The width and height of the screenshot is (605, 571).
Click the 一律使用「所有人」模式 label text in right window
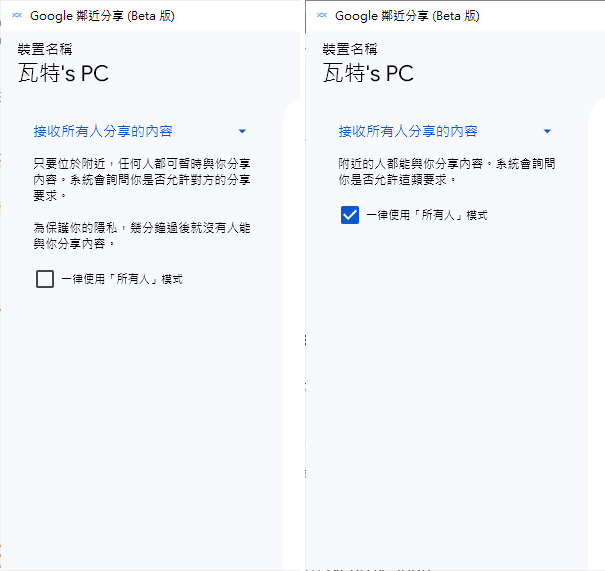pyautogui.click(x=427, y=215)
